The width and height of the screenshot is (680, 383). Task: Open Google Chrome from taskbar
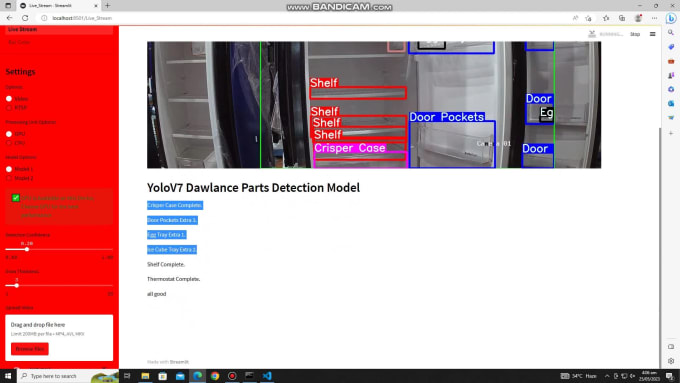point(215,376)
